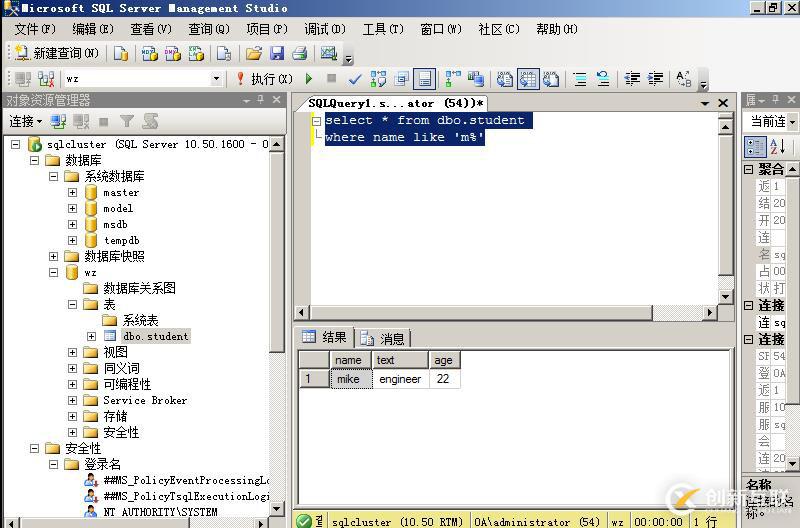This screenshot has height=528, width=800.
Task: Click the Analysis Services DMX query icon
Action: (173, 53)
